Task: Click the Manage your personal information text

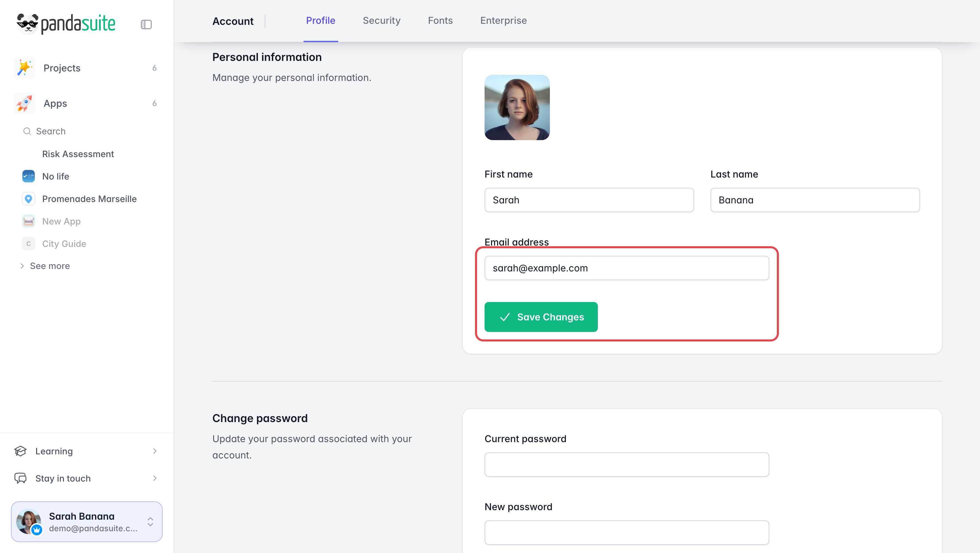Action: (x=292, y=78)
